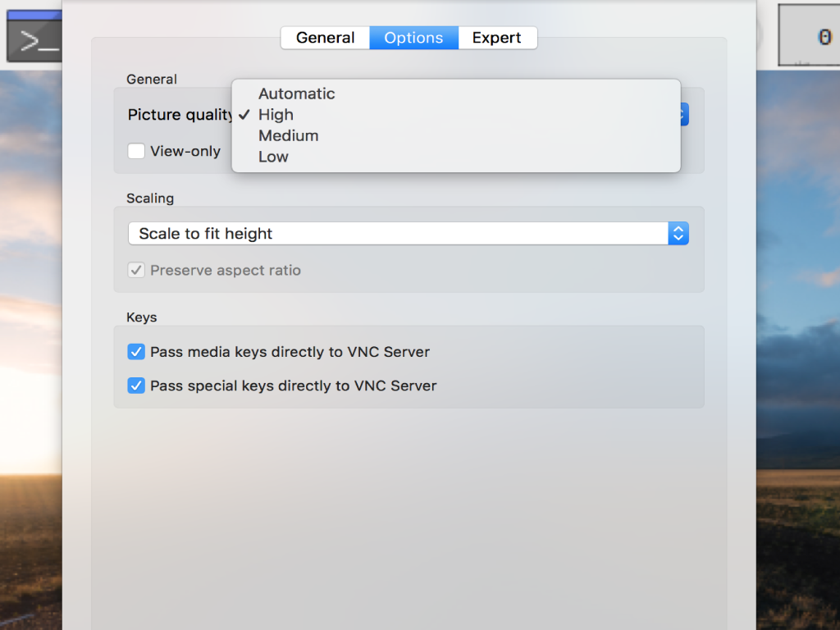Click the blue arrows of Picture quality popup
This screenshot has width=840, height=630.
684,115
